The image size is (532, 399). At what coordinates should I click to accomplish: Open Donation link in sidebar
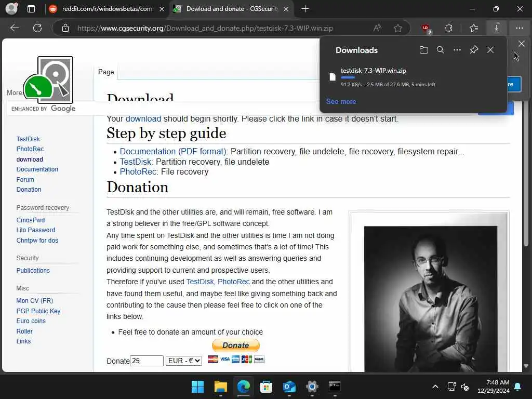click(29, 189)
